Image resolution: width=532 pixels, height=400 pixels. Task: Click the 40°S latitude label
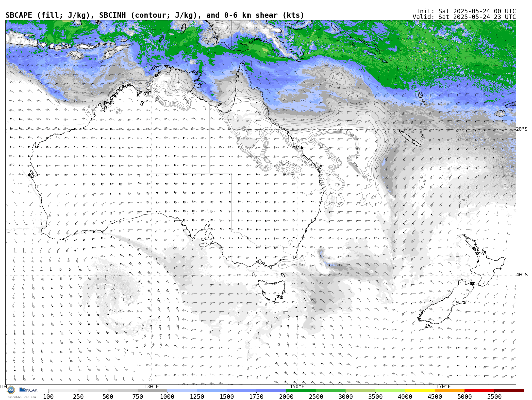pyautogui.click(x=522, y=275)
